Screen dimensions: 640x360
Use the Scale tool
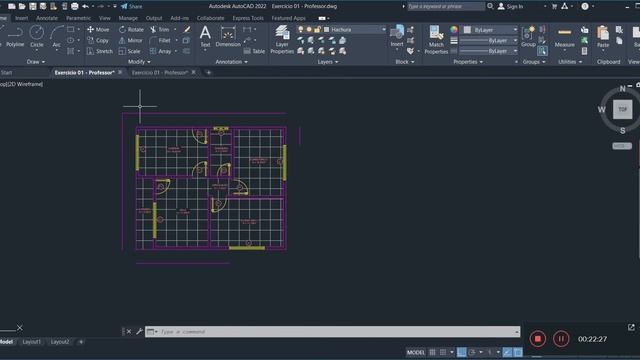(x=129, y=51)
